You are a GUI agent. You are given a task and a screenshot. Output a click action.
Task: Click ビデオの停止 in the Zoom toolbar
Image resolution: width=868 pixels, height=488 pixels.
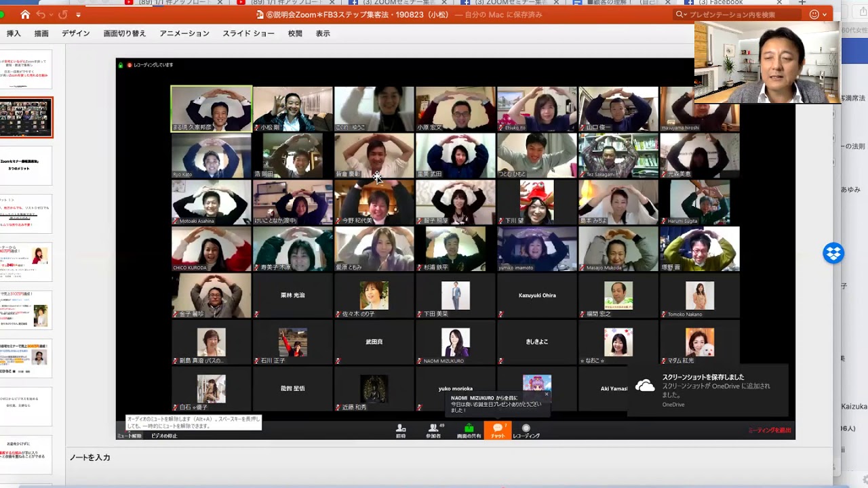click(x=164, y=431)
